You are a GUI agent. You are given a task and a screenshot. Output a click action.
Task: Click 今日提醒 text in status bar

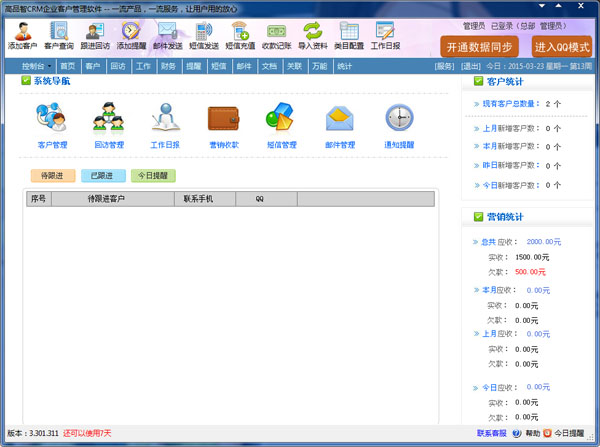(569, 433)
